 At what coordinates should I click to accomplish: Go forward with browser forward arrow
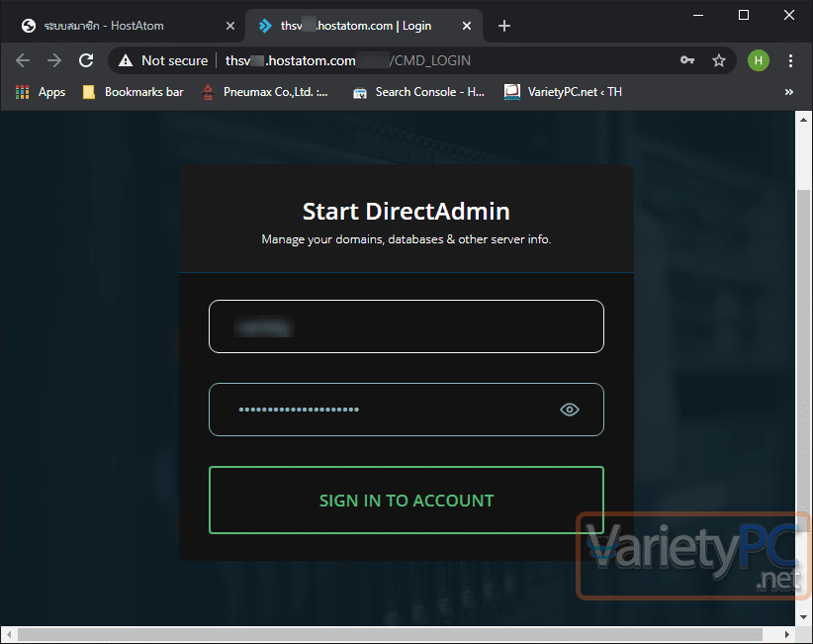tap(54, 60)
